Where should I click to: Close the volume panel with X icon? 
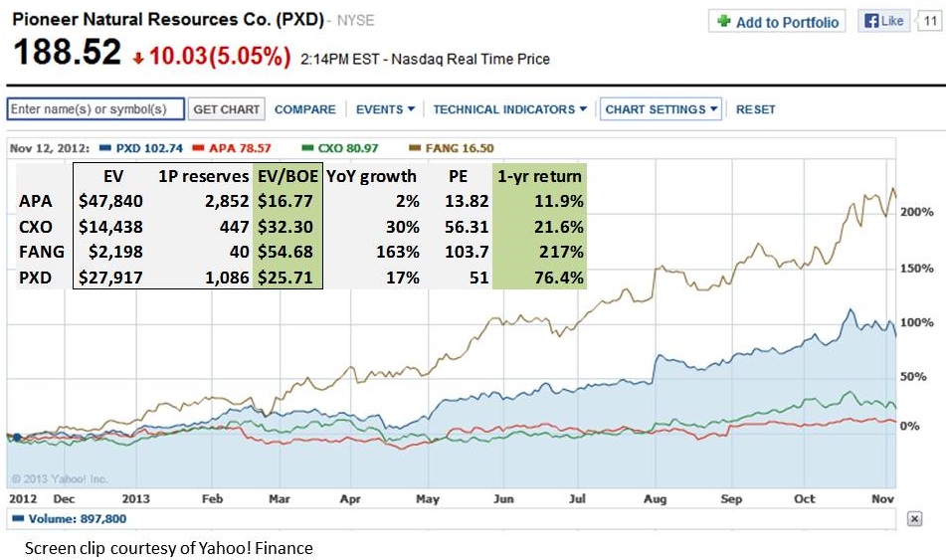915,519
